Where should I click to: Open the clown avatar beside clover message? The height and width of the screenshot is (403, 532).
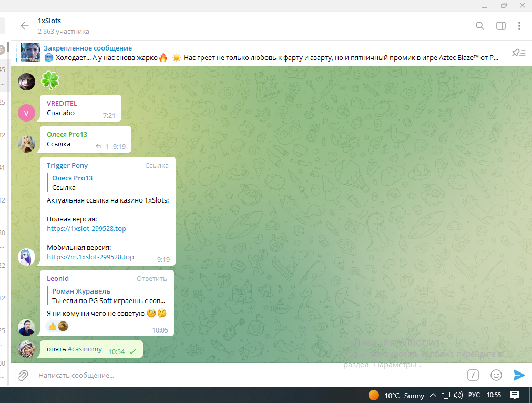coord(26,82)
